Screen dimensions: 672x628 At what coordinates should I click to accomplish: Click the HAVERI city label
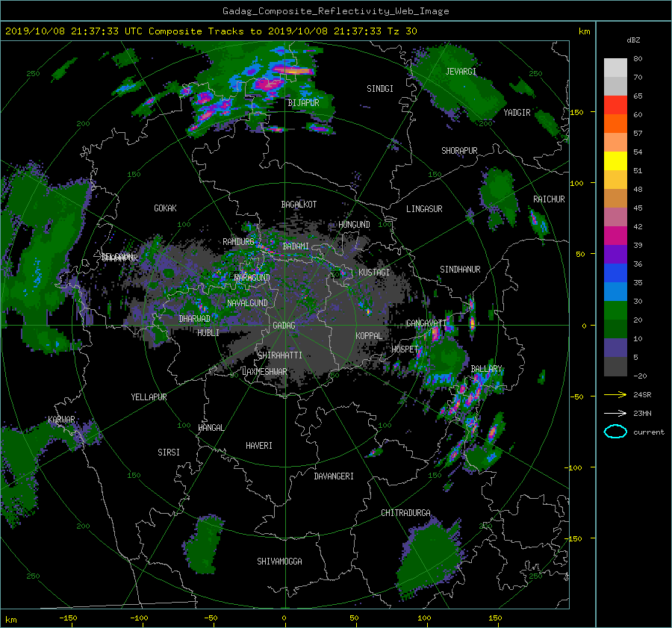point(259,446)
